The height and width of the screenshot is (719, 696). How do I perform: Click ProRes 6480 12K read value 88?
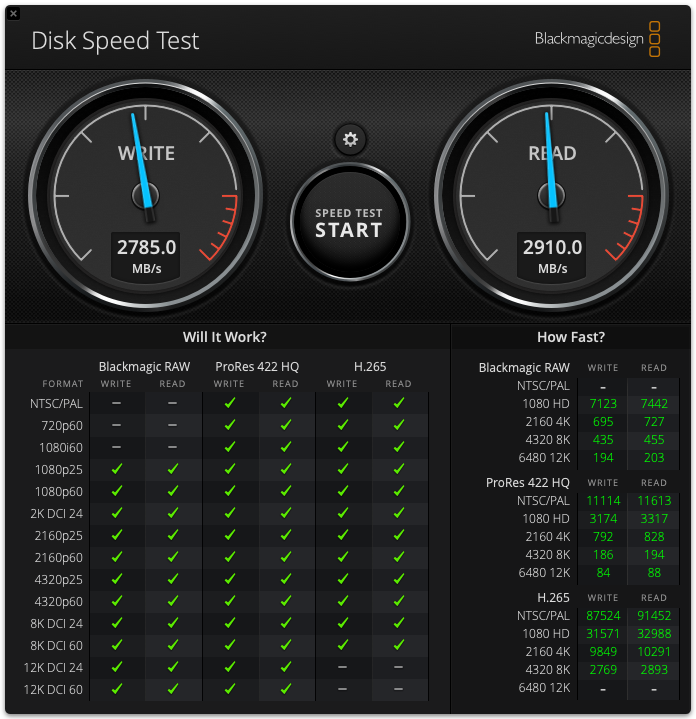tap(654, 573)
